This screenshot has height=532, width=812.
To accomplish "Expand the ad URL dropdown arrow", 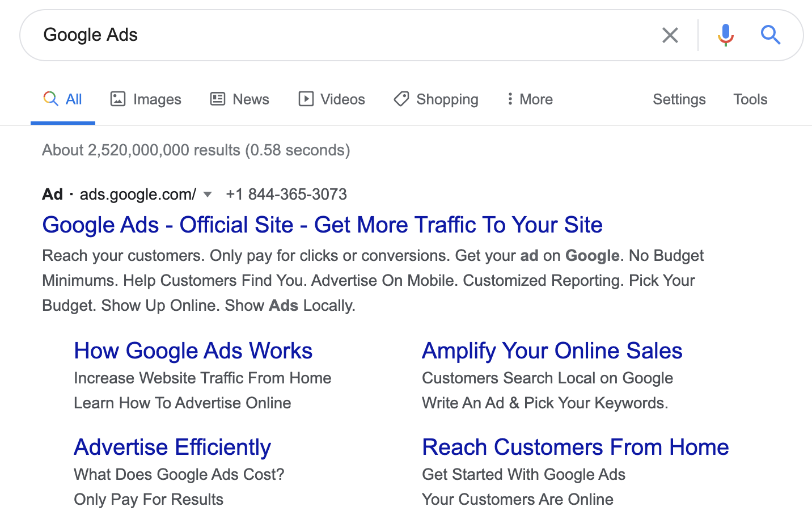I will (208, 195).
